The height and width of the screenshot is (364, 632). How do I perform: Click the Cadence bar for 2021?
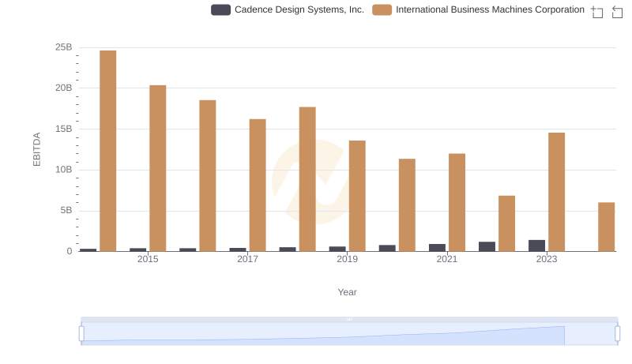pyautogui.click(x=438, y=248)
